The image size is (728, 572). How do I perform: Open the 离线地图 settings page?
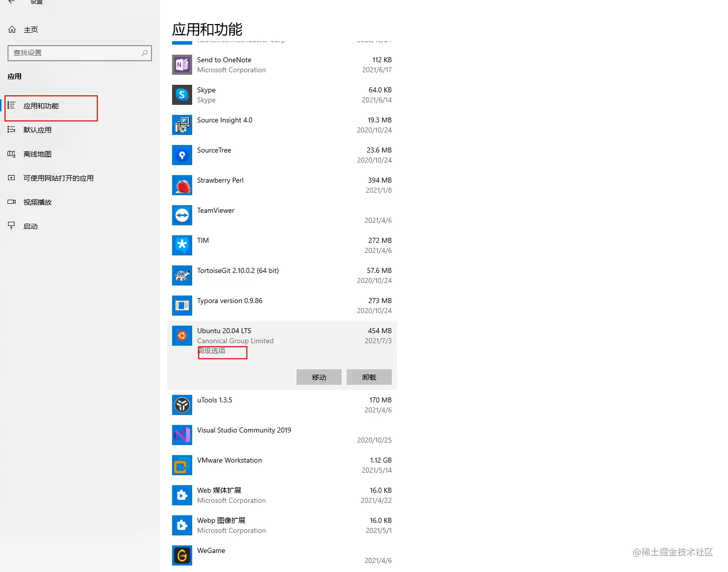click(x=80, y=154)
